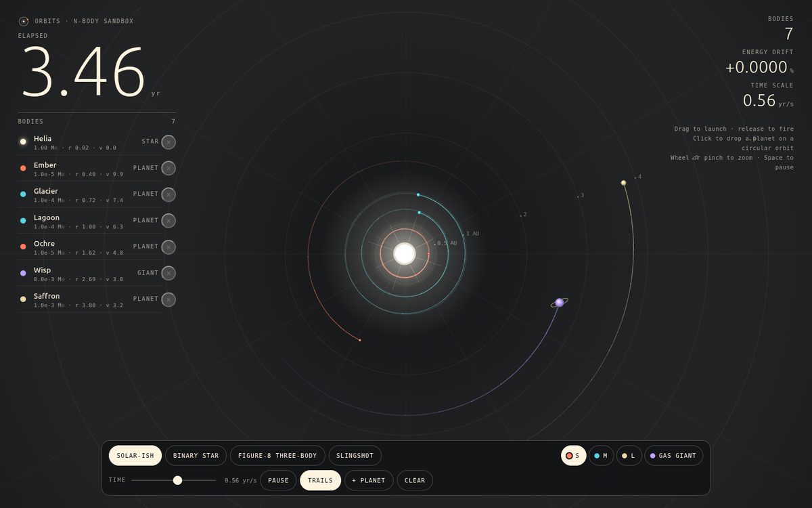Click the STAR type tag for Helia
Screen dimensions: 812x508
tap(150, 142)
